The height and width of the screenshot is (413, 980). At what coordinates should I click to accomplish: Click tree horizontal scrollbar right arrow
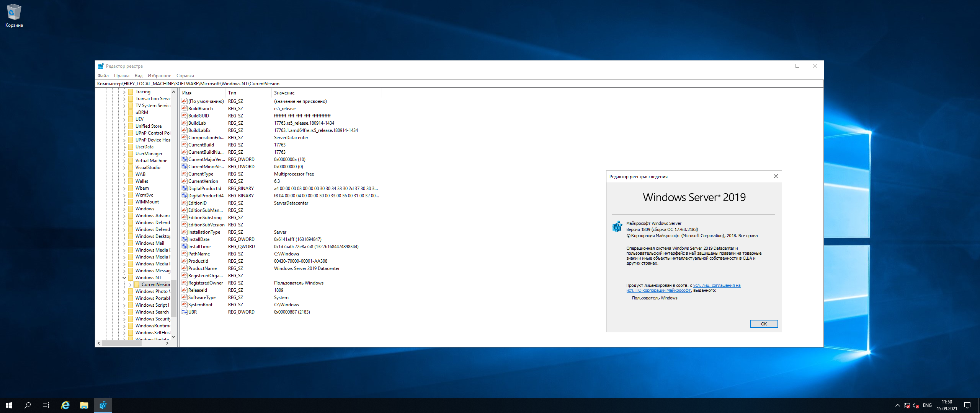(167, 343)
